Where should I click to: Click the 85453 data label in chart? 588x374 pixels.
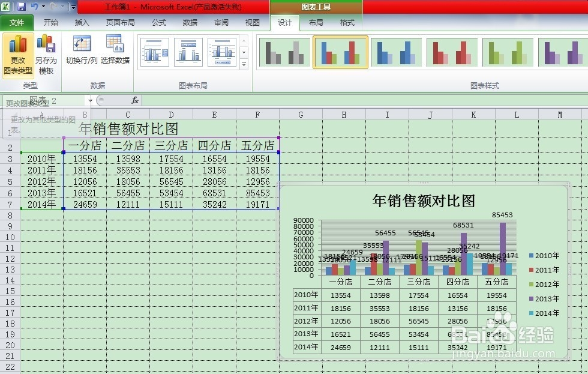pos(502,215)
